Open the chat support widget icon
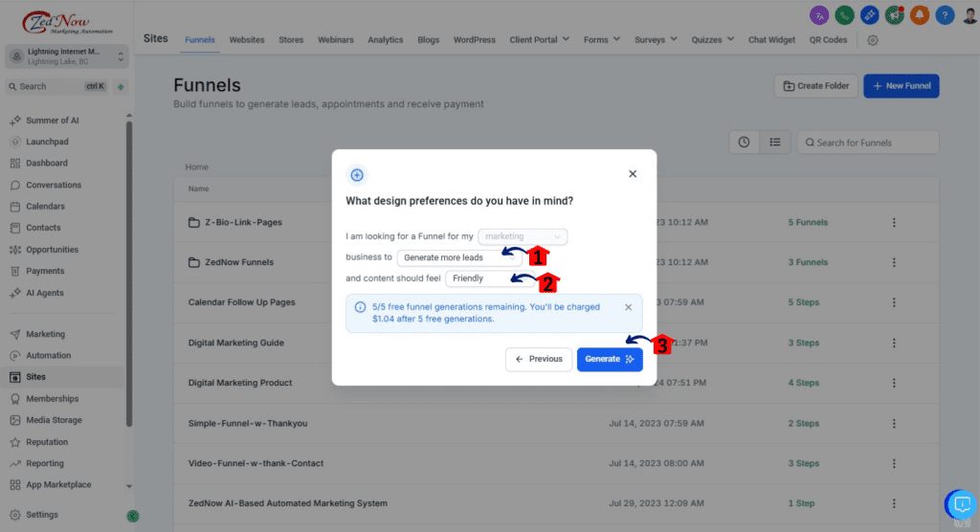 [x=961, y=504]
